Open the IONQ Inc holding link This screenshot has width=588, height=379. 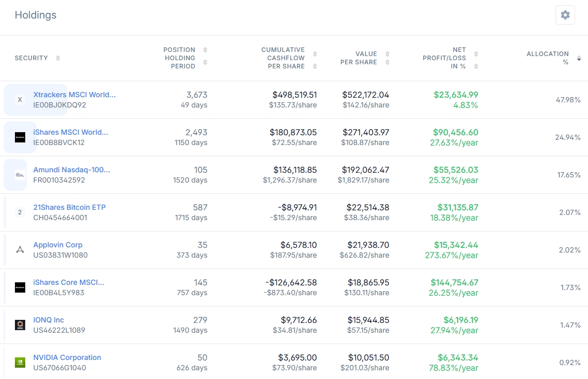click(x=48, y=320)
